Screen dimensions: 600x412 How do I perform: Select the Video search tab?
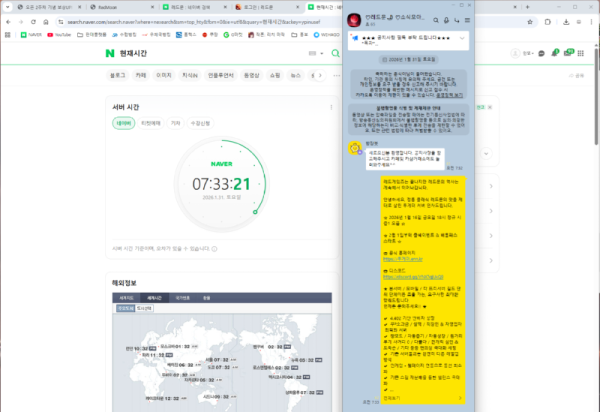coord(252,75)
